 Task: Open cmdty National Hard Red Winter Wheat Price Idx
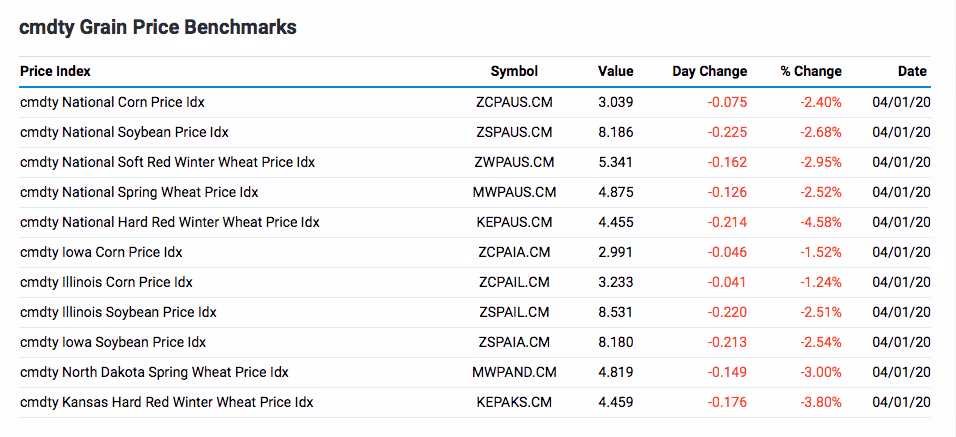[169, 222]
